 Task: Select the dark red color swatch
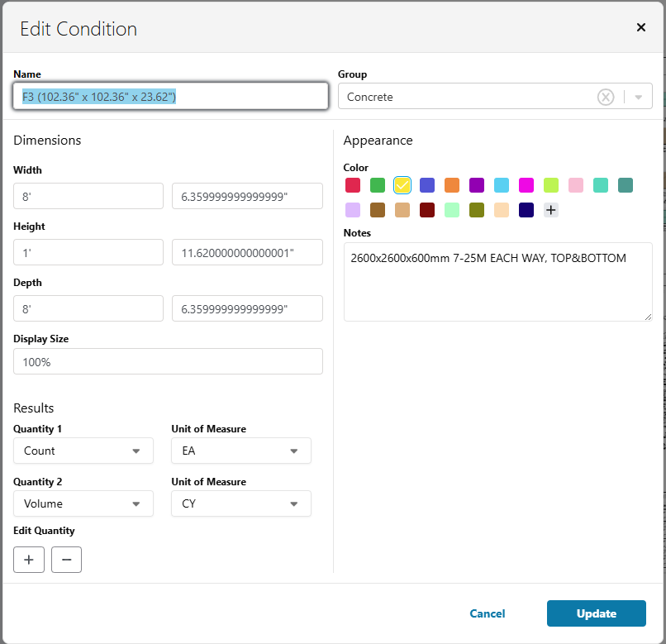click(x=427, y=210)
